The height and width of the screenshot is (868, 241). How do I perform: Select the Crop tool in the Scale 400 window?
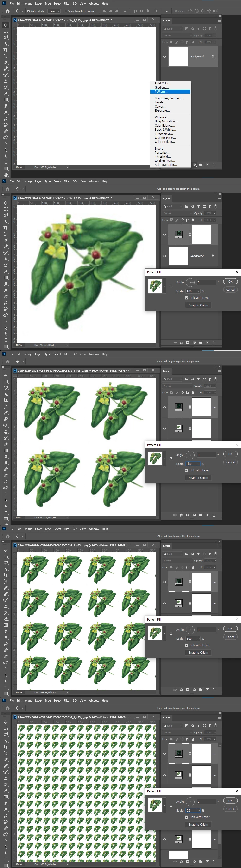point(6,228)
